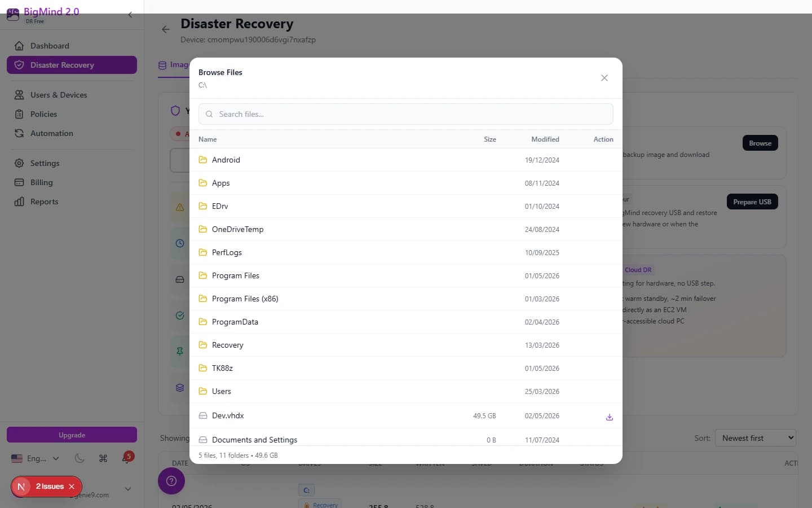This screenshot has height=508, width=812.
Task: Open the 2 Issues panel
Action: (x=50, y=487)
